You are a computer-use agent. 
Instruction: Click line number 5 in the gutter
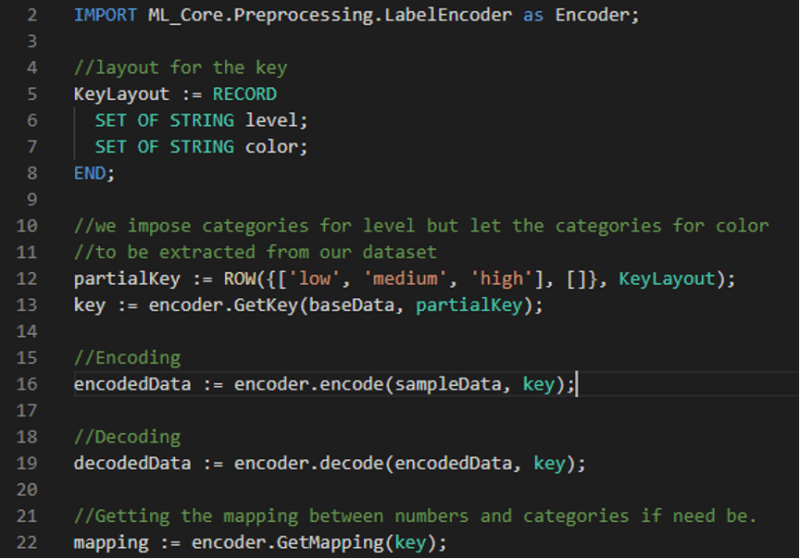tap(32, 94)
